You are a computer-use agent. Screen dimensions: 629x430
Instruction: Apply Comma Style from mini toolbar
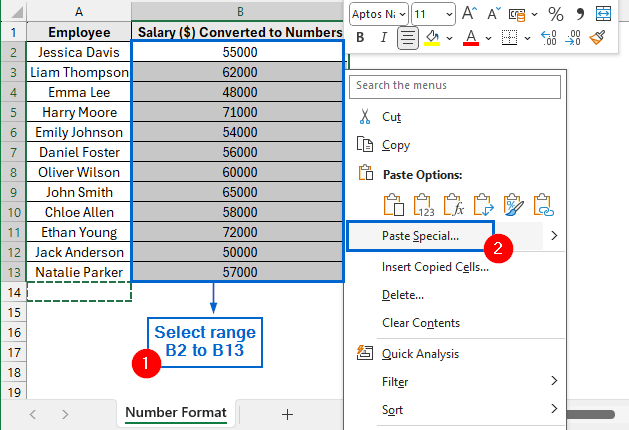[580, 14]
